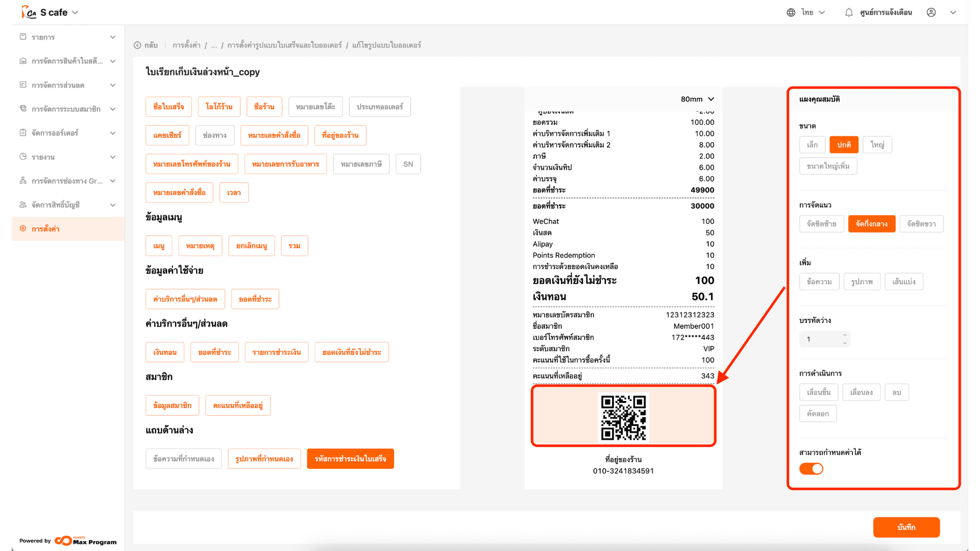Click the โลโก้ร้าน tag button
980x551 pixels.
point(219,107)
